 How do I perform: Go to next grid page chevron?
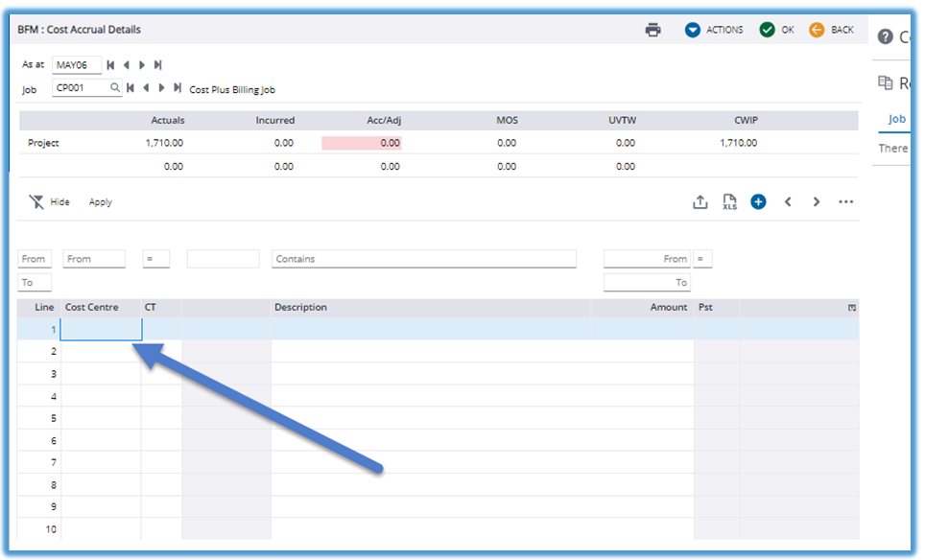817,202
